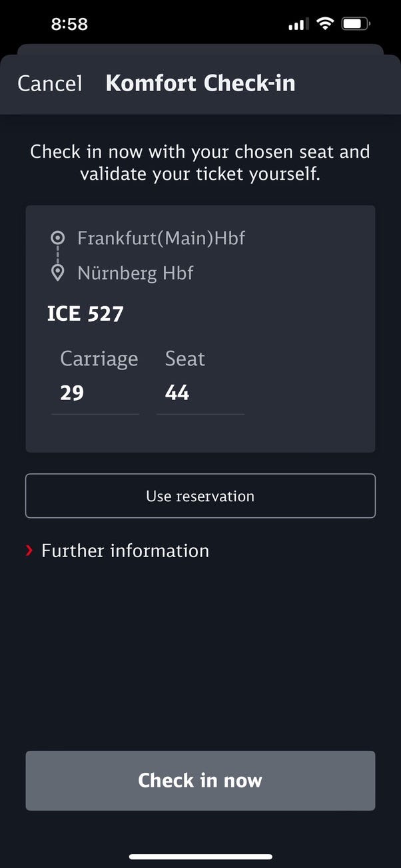Tap the battery indicator icon
The width and height of the screenshot is (401, 868).
356,25
